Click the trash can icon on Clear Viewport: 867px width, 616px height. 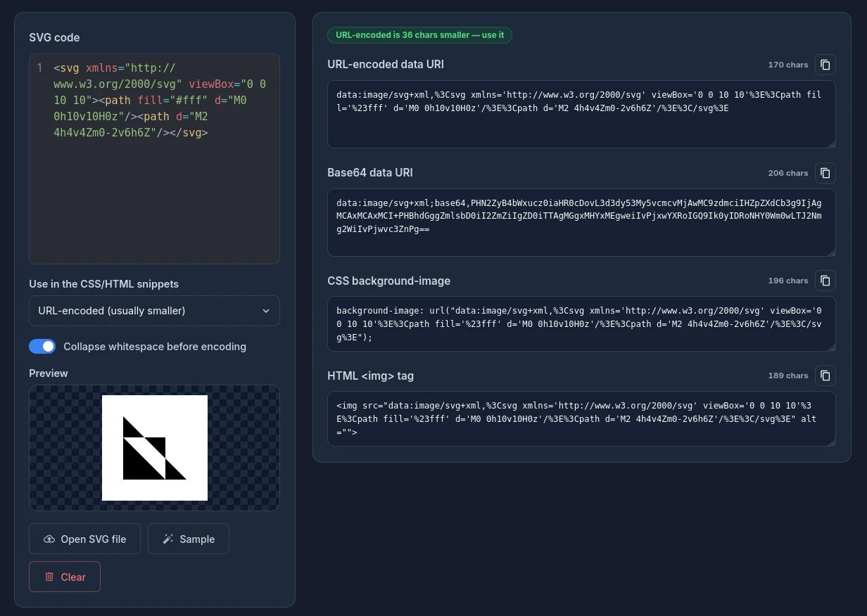[x=49, y=577]
